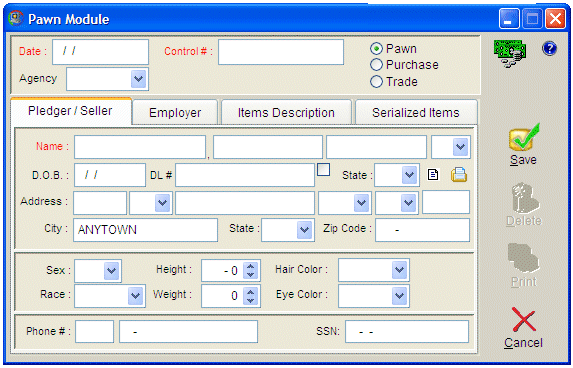The height and width of the screenshot is (368, 573).
Task: Click the red X Cancel icon
Action: [523, 319]
